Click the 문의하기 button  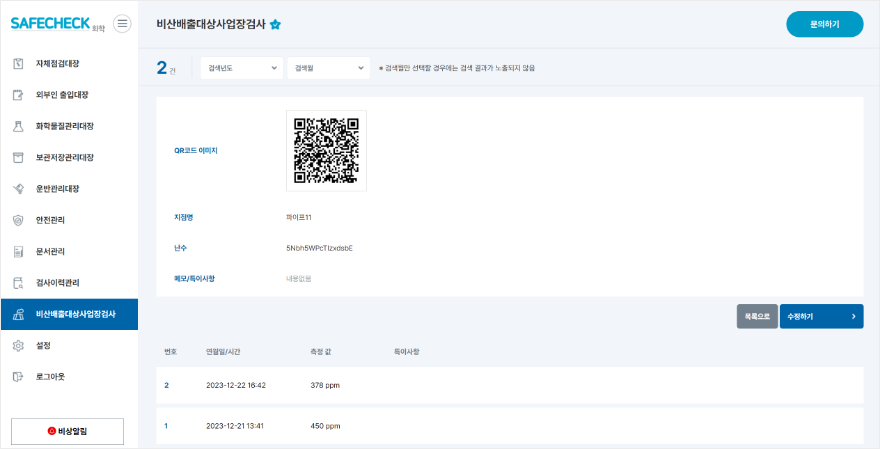coord(824,24)
